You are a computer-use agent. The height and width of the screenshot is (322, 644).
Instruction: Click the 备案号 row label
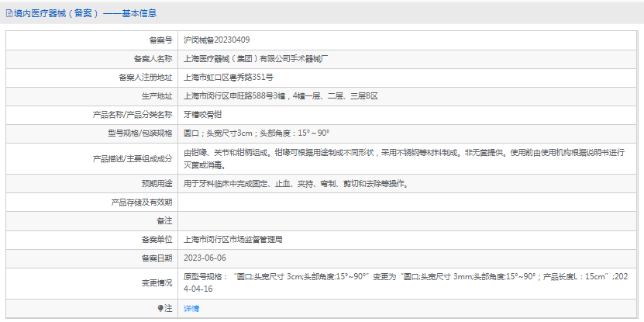click(160, 40)
